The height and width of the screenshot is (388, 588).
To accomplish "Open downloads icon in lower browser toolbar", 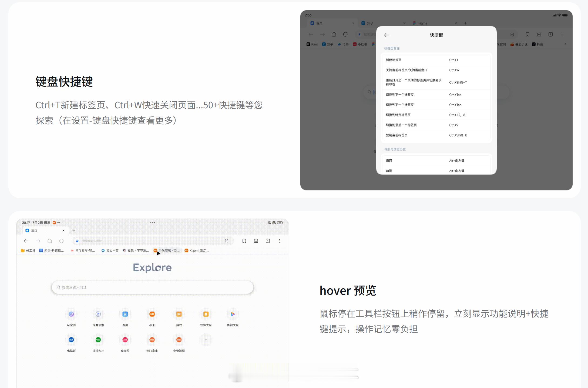I will tap(256, 241).
